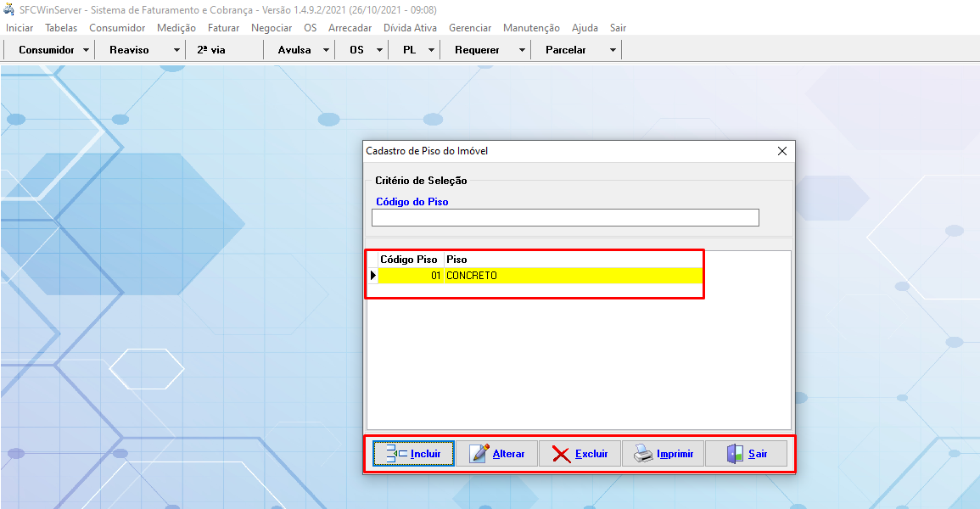Open the OS toolbar dropdown arrow
The image size is (980, 509).
pyautogui.click(x=378, y=50)
